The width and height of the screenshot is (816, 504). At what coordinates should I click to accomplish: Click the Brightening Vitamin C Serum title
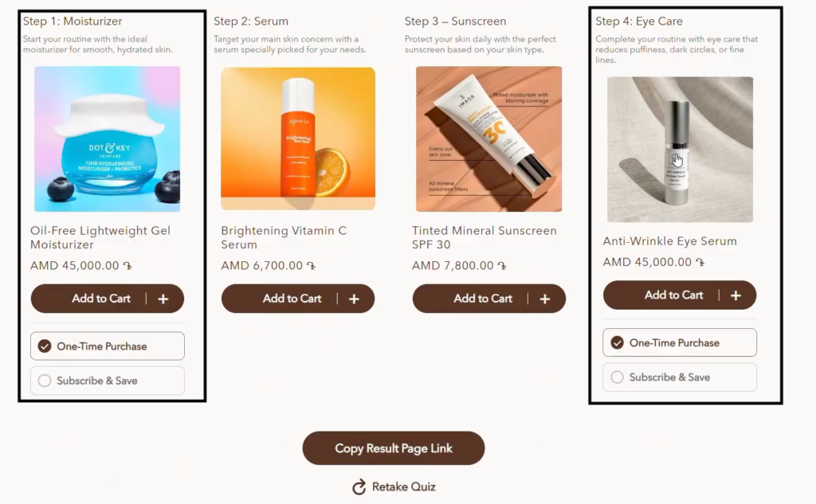(x=284, y=237)
